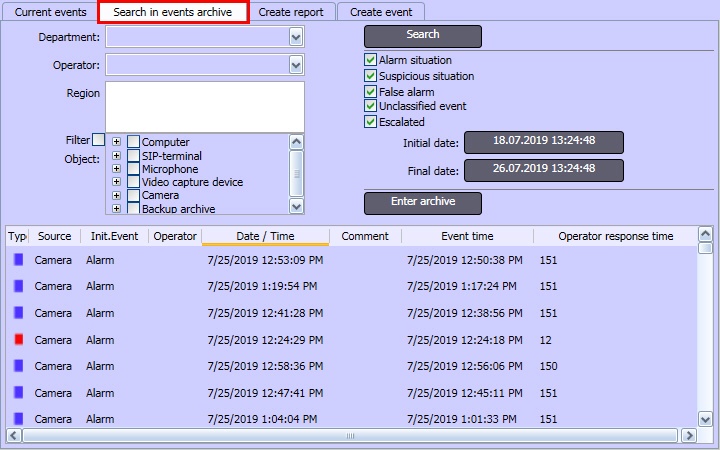
Task: Click the Search button
Action: coord(423,36)
